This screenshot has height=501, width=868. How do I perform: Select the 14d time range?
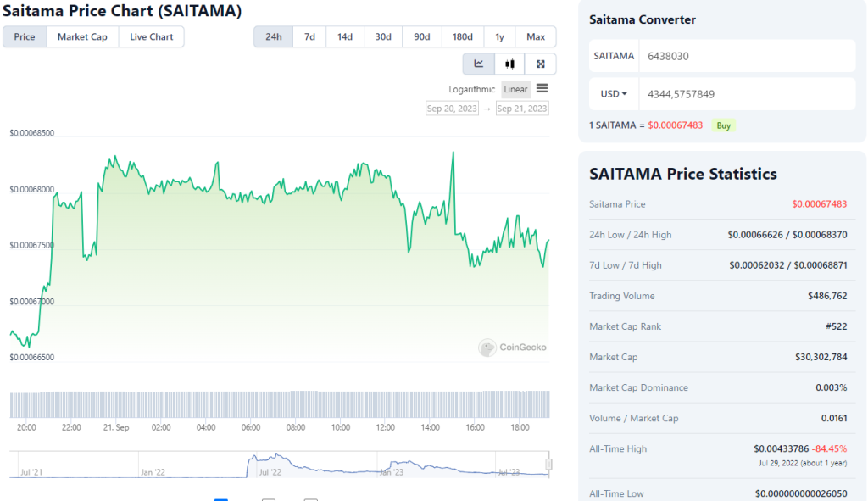coord(345,36)
